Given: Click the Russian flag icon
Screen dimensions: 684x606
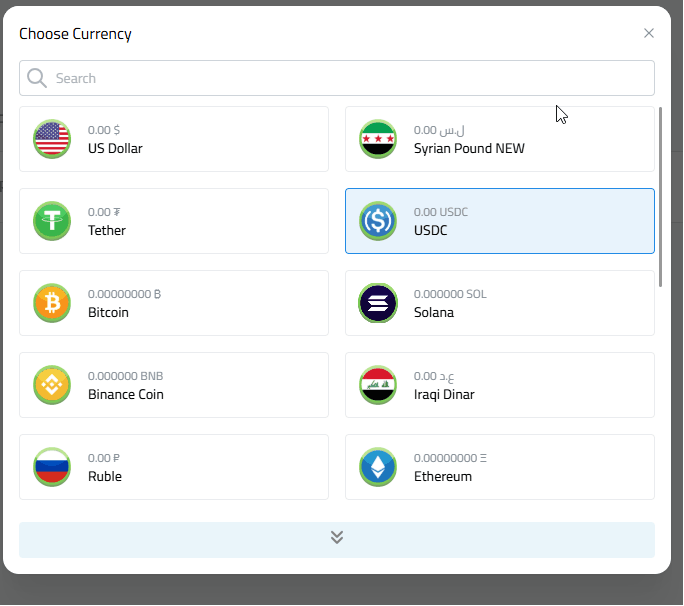Looking at the screenshot, I should [52, 467].
